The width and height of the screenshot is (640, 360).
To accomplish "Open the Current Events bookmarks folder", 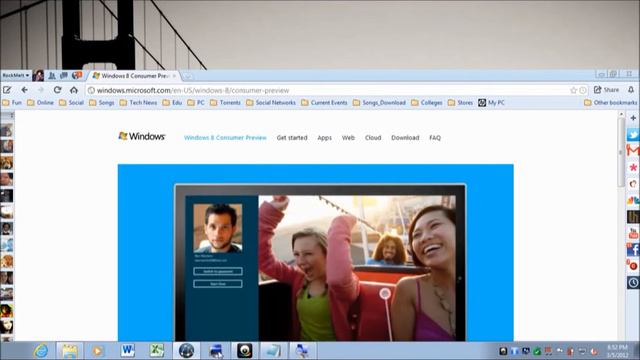I will pyautogui.click(x=324, y=103).
